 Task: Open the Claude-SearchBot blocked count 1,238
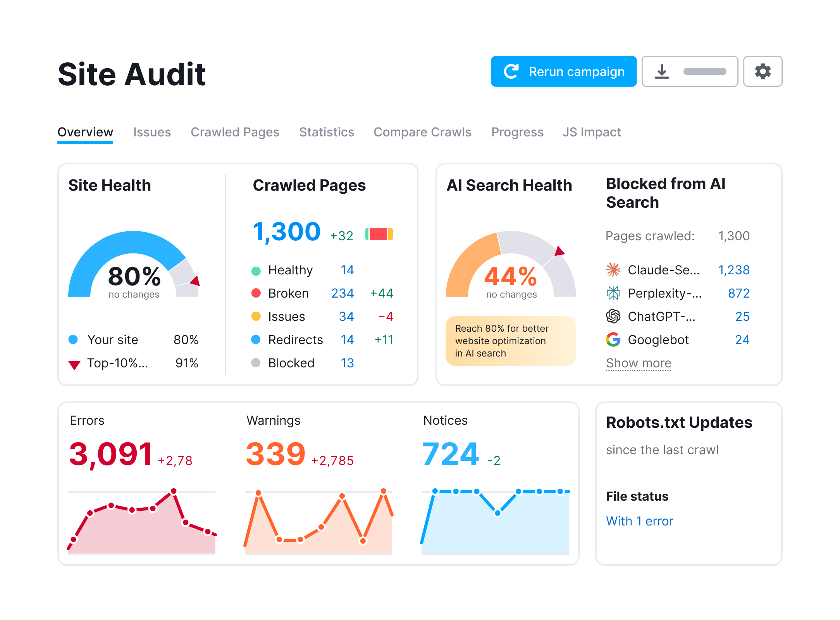pos(733,270)
